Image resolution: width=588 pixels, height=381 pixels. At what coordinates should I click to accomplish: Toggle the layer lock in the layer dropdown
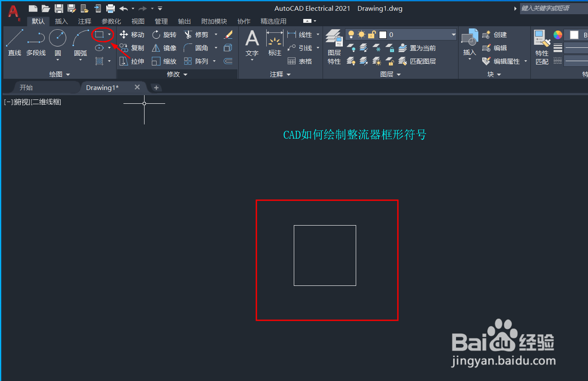[371, 34]
